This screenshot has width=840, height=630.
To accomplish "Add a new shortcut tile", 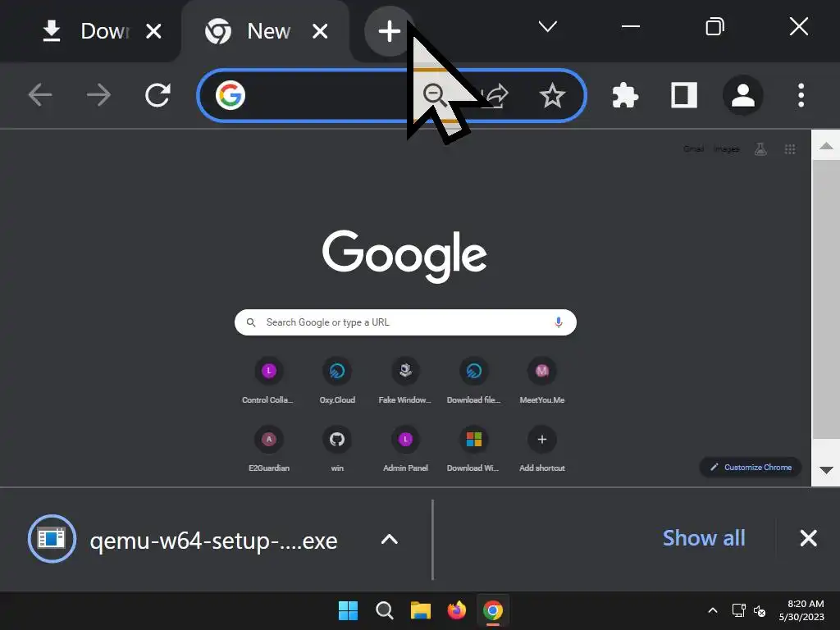I will (x=541, y=449).
